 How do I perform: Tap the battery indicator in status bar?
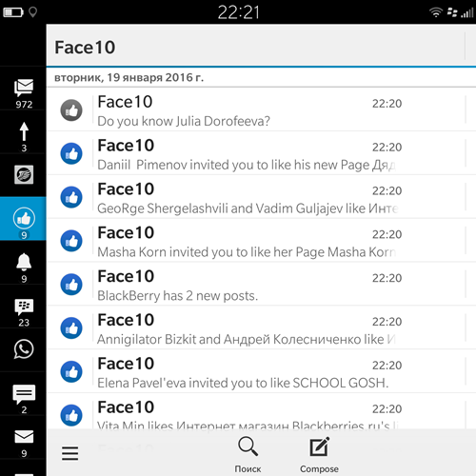coord(13,12)
